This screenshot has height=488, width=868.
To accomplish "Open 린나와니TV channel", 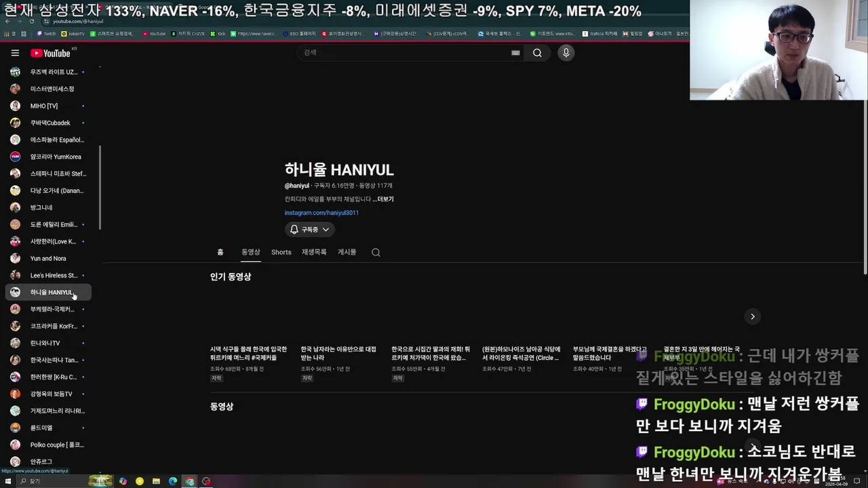I will (47, 343).
